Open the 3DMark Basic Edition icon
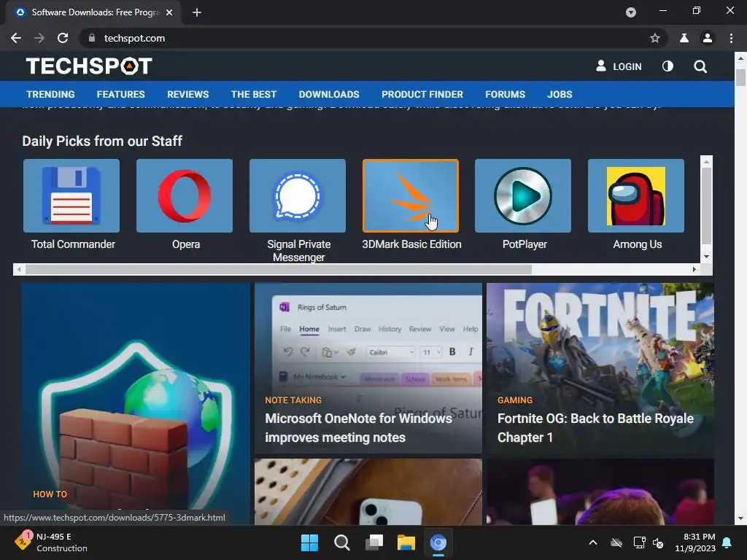 [410, 195]
